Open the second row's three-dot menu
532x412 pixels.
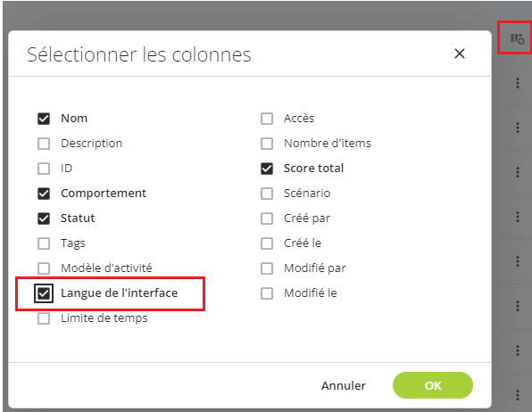[518, 128]
